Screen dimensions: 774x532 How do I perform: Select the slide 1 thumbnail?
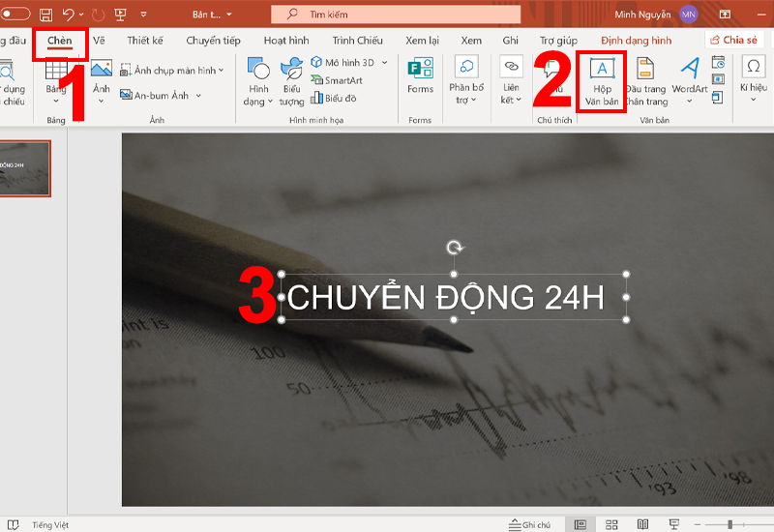coord(25,168)
